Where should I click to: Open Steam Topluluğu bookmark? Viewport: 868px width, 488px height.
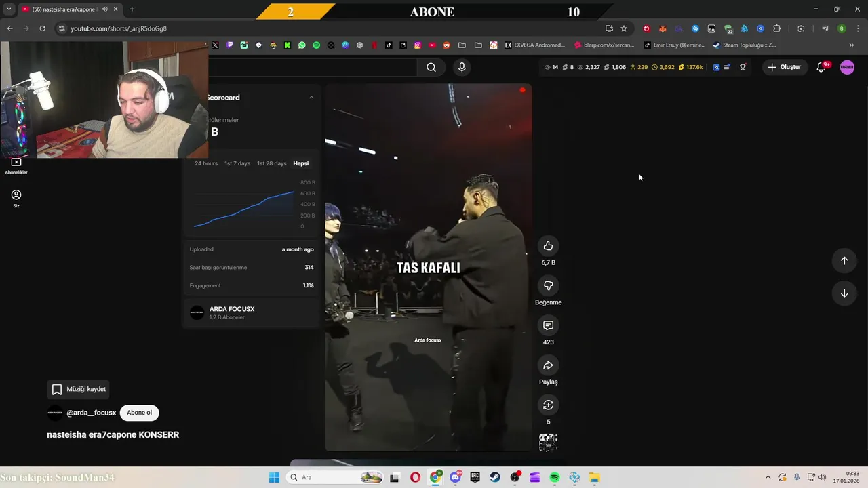[x=744, y=45]
